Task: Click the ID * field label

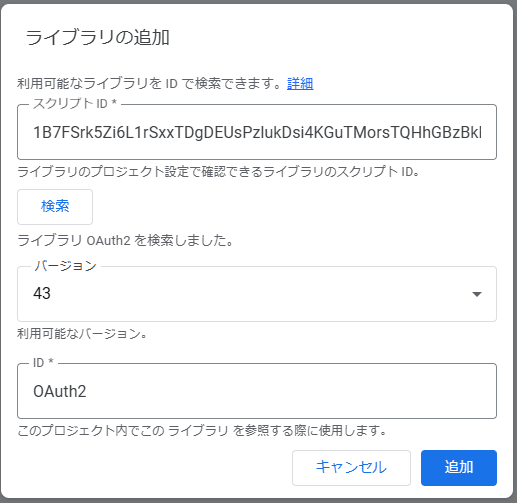Action: [x=43, y=363]
